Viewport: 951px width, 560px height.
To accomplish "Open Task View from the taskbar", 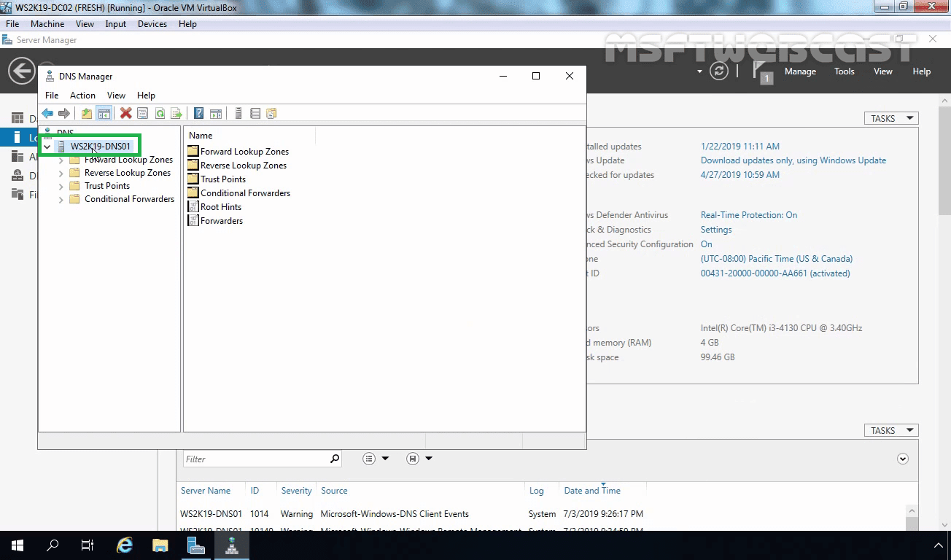I will (88, 545).
